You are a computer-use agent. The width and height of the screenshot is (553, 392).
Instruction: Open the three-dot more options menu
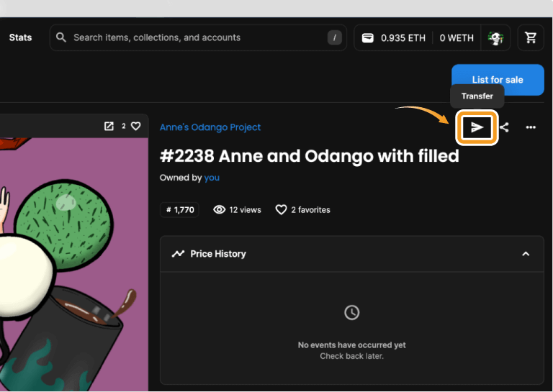click(x=531, y=127)
